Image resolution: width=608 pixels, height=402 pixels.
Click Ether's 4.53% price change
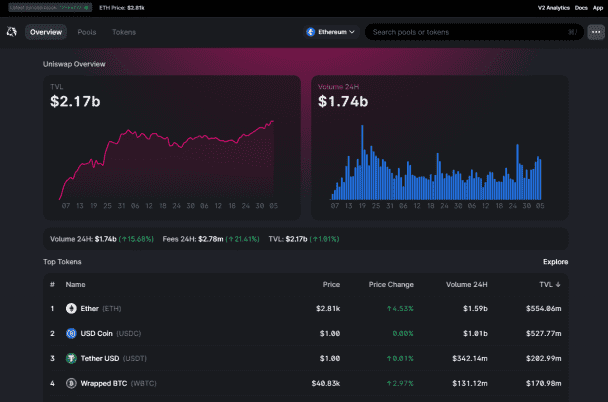tap(400, 309)
